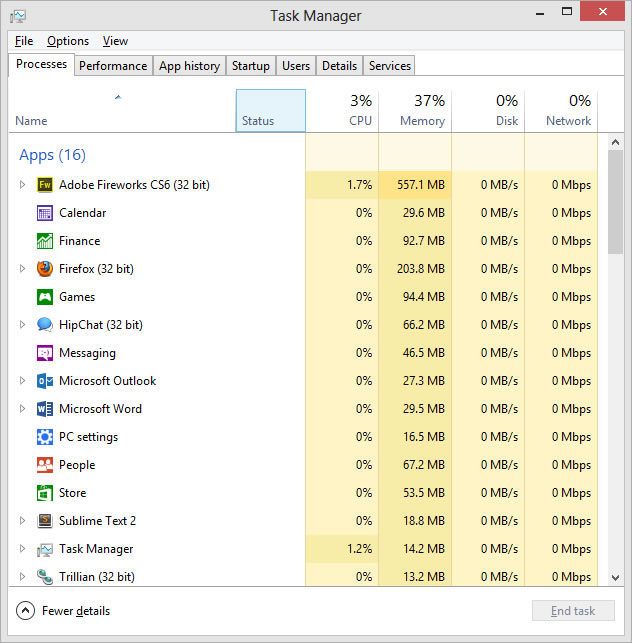This screenshot has width=632, height=643.
Task: Expand Firefox (32 bit) process group
Action: pyautogui.click(x=23, y=269)
